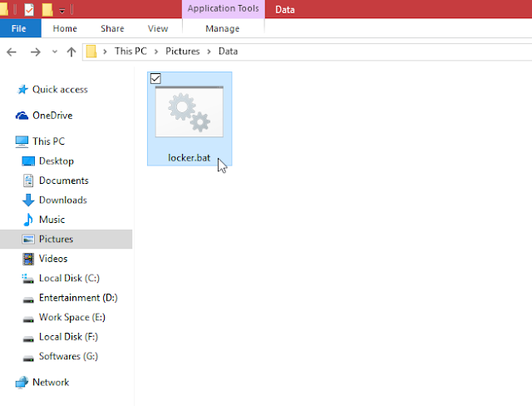Open Network in navigation pane
This screenshot has height=406, width=532.
click(x=51, y=383)
